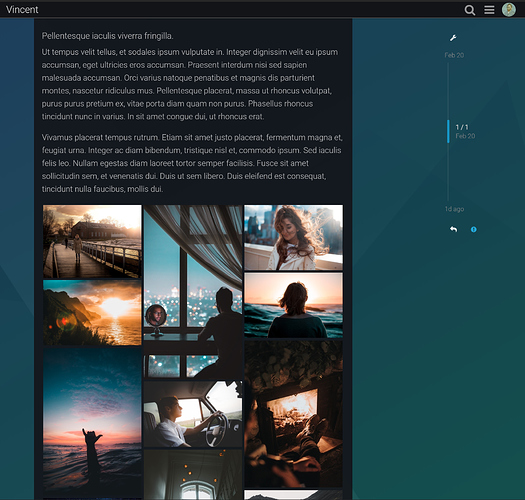Click the wrench admin actions icon

coord(453,38)
